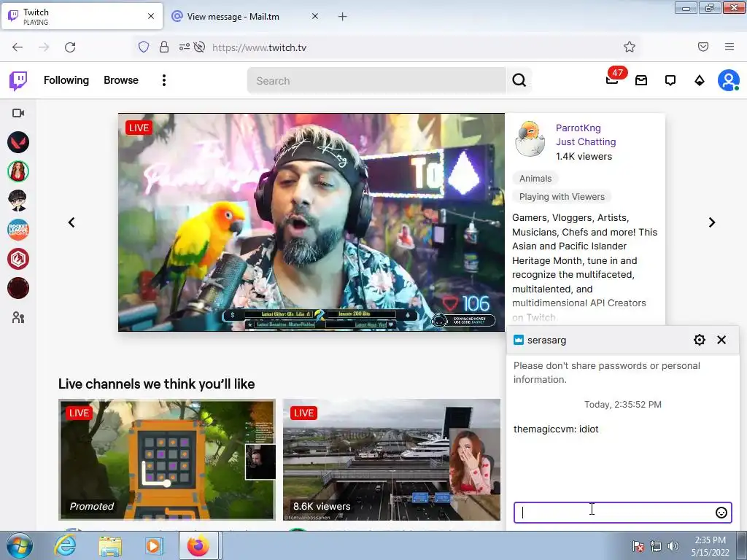Click the find friends people icon
The width and height of the screenshot is (747, 560).
point(18,318)
